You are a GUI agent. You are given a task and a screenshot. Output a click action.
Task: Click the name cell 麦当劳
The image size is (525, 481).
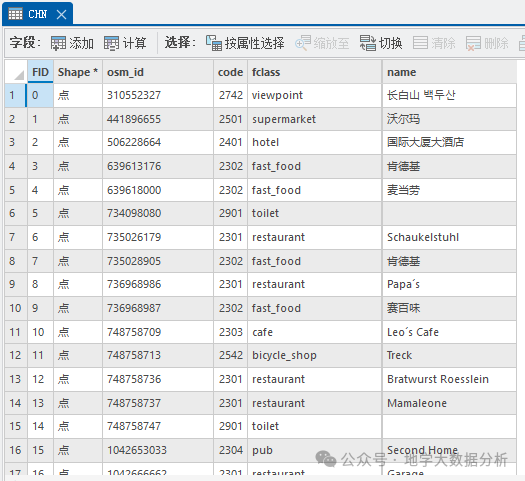click(x=449, y=190)
